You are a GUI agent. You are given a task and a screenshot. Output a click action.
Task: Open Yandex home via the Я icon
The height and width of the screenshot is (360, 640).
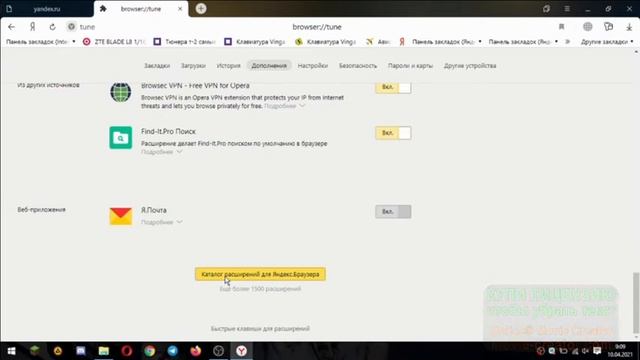click(x=33, y=27)
